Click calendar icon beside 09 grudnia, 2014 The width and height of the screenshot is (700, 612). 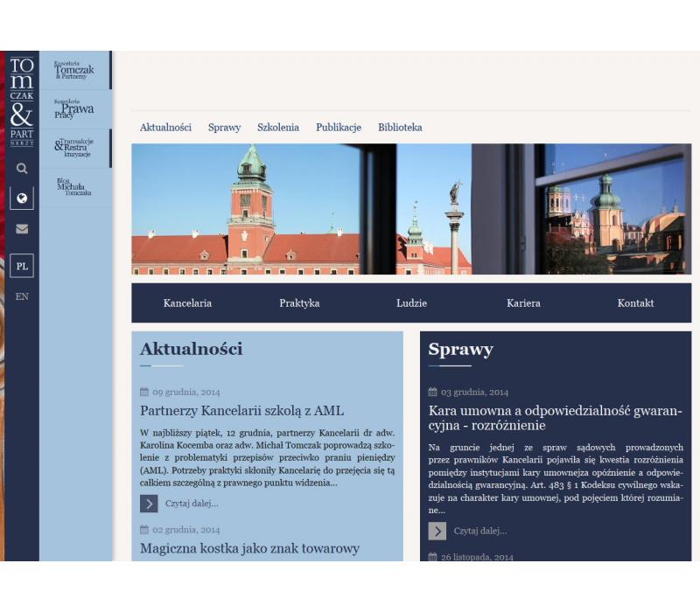click(144, 393)
